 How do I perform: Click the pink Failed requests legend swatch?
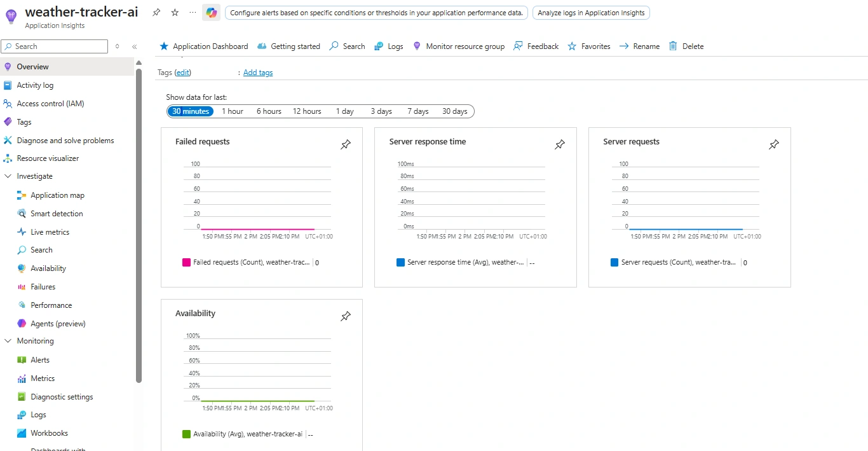click(187, 262)
